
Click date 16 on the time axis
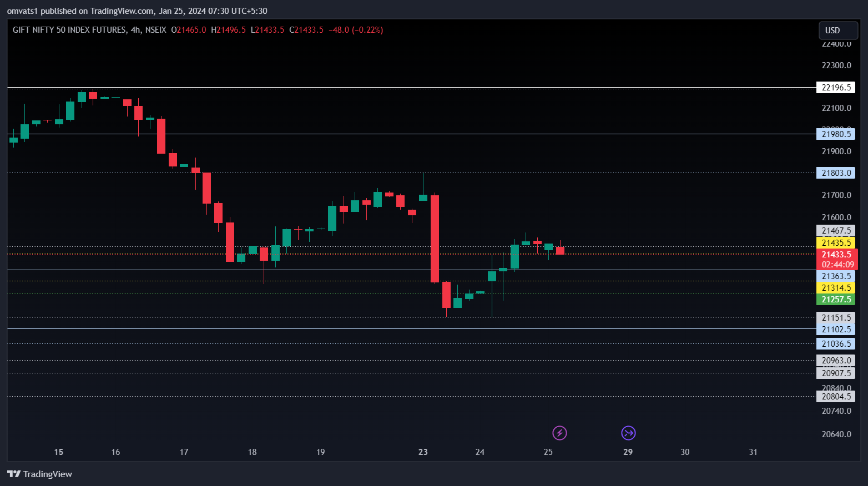115,452
